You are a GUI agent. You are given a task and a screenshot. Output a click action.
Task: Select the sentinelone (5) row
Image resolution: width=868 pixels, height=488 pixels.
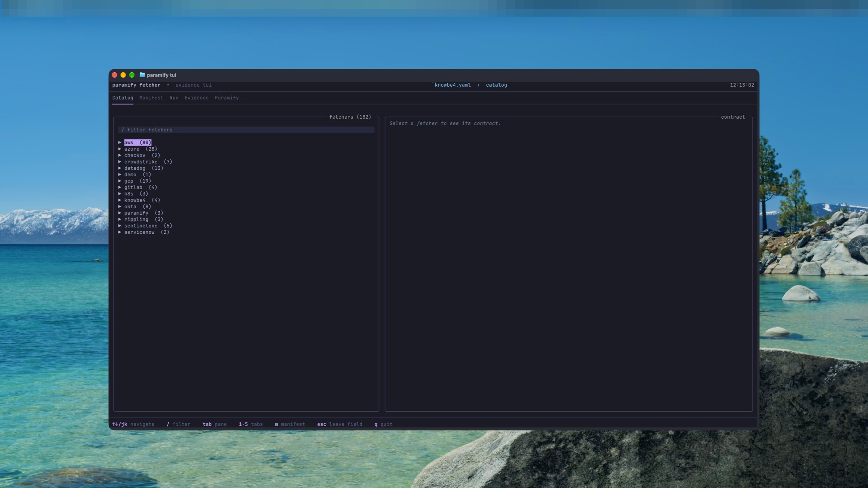click(x=148, y=226)
